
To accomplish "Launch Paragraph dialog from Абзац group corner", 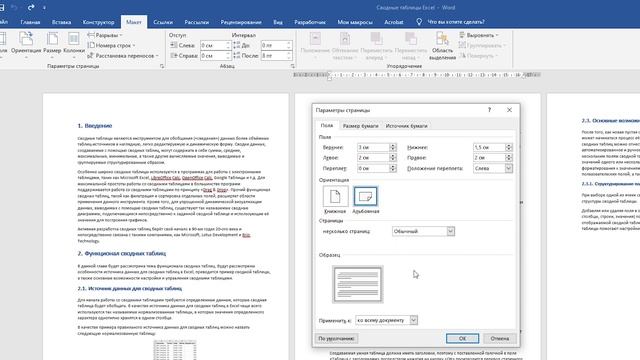I will pyautogui.click(x=293, y=66).
